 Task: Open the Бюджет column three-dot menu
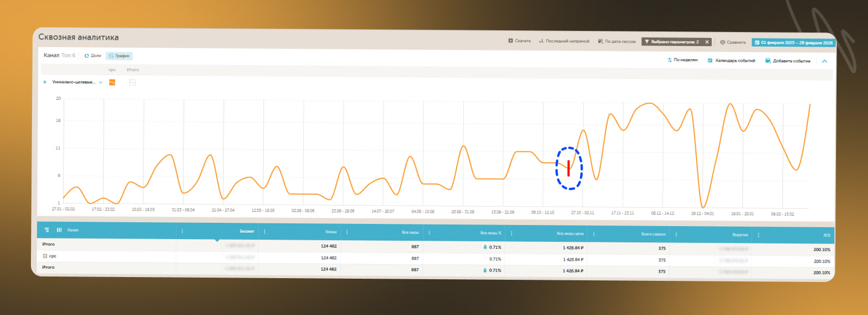[x=182, y=231]
